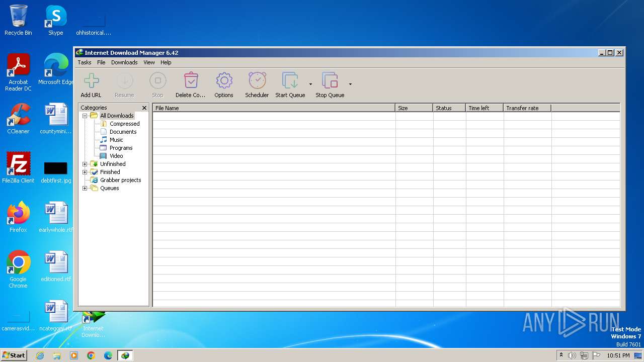Show hidden system tray icons
Screen dimensions: 644x362
(561, 355)
